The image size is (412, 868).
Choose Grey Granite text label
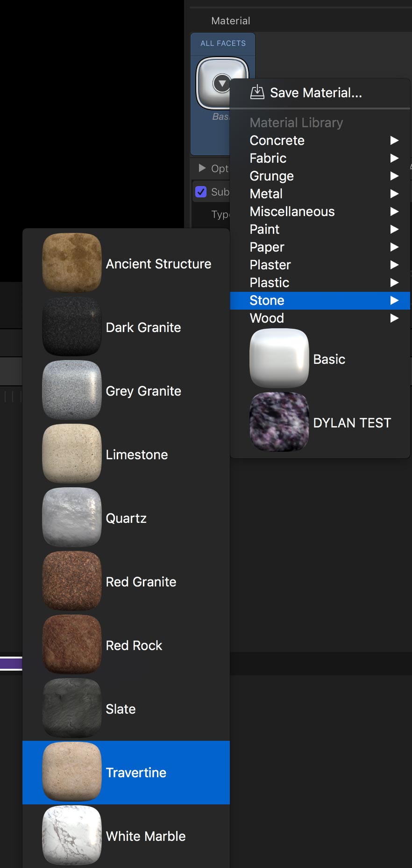pos(143,391)
